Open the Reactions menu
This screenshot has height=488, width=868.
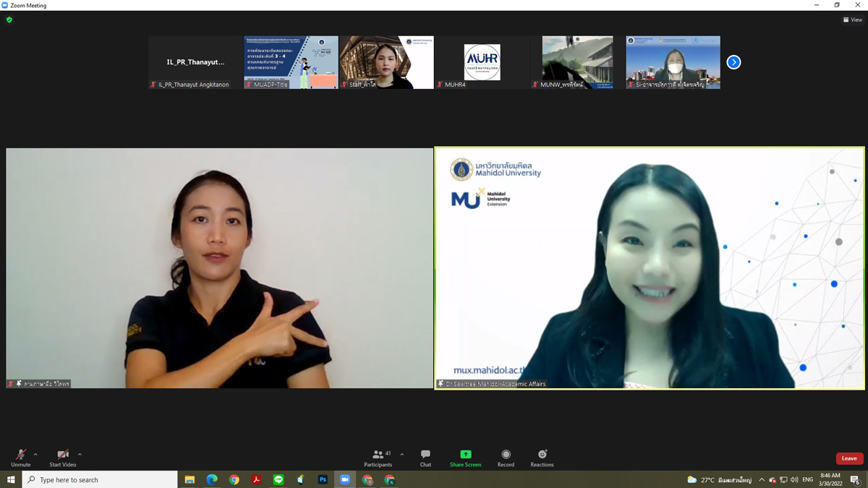(x=542, y=458)
